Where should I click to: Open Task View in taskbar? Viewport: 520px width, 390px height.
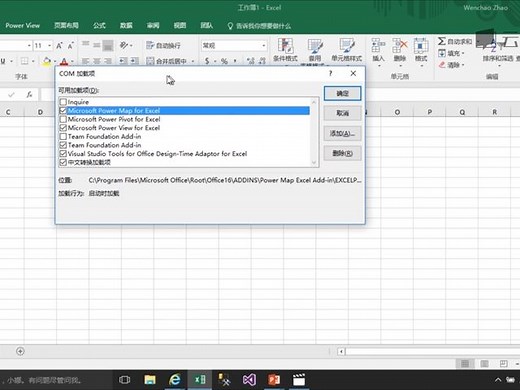(124, 380)
